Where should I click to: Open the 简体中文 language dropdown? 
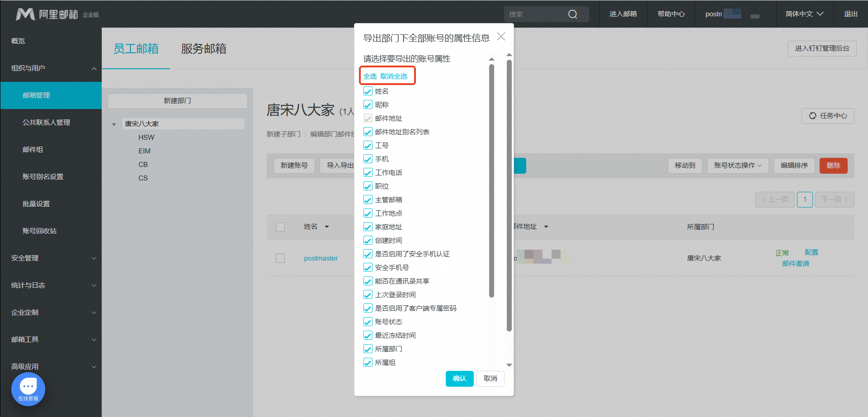[x=804, y=14]
